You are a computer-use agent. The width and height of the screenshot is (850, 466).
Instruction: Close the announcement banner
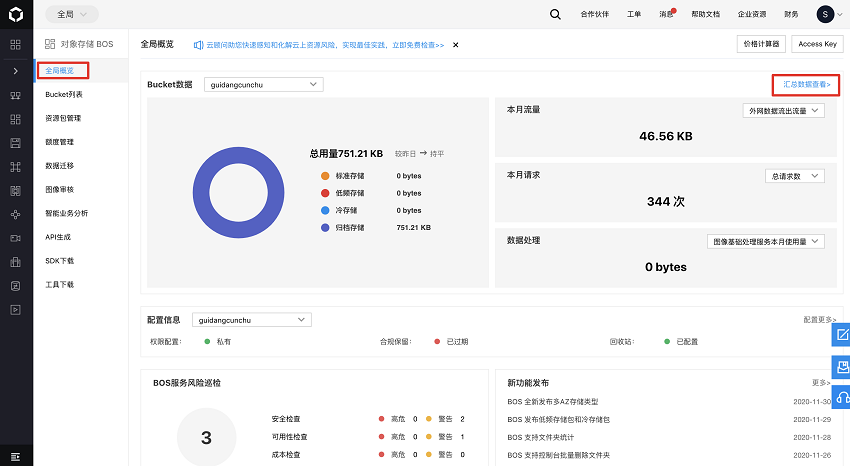pos(456,45)
